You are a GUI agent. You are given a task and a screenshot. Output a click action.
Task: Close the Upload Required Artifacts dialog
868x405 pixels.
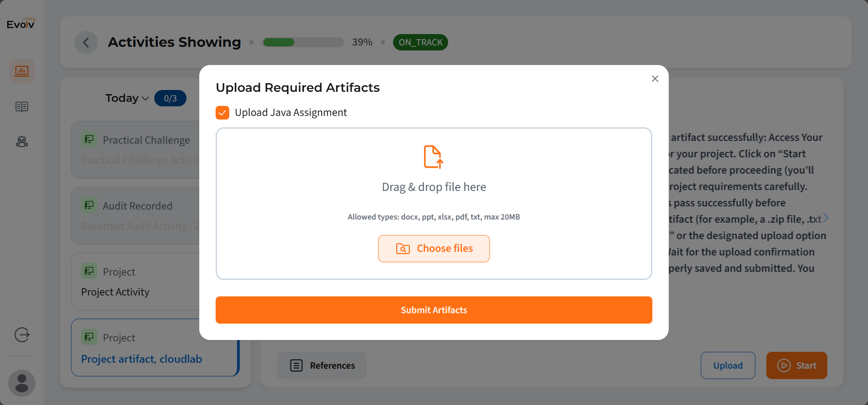click(x=655, y=79)
